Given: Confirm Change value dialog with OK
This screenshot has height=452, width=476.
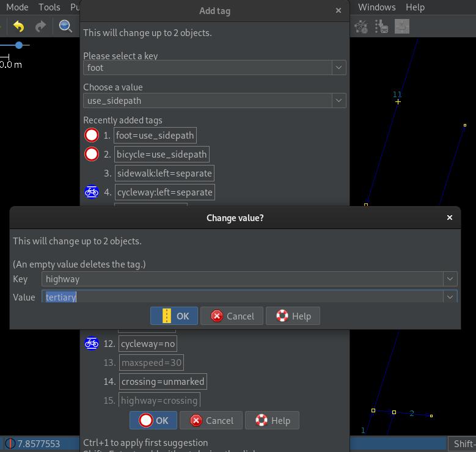Looking at the screenshot, I should [174, 316].
